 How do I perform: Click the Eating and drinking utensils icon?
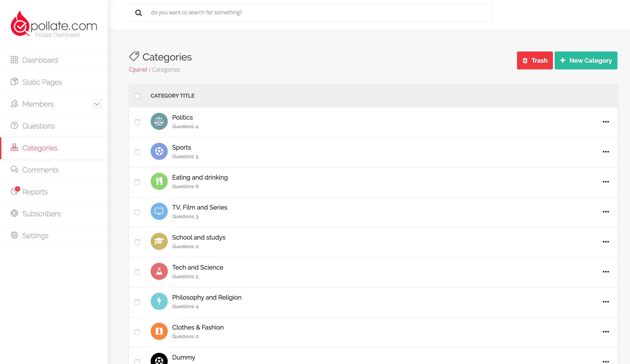pyautogui.click(x=159, y=181)
